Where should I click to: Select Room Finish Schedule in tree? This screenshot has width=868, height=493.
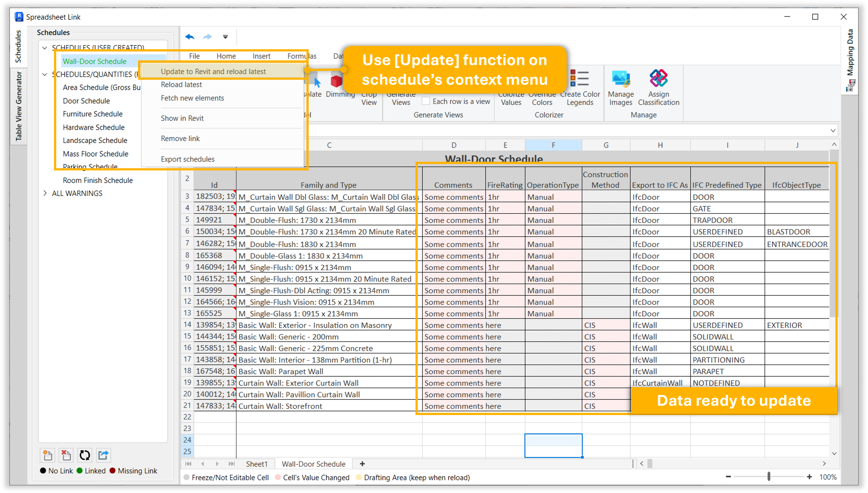[x=98, y=180]
